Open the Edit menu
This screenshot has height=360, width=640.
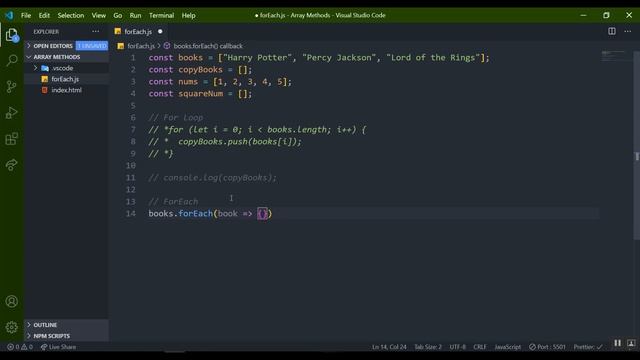[x=44, y=16]
